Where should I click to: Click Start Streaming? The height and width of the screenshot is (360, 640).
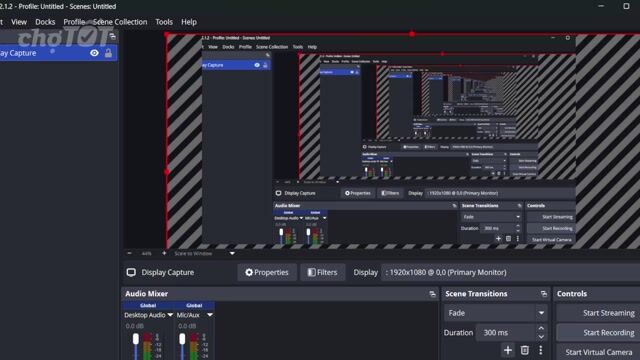(x=598, y=313)
